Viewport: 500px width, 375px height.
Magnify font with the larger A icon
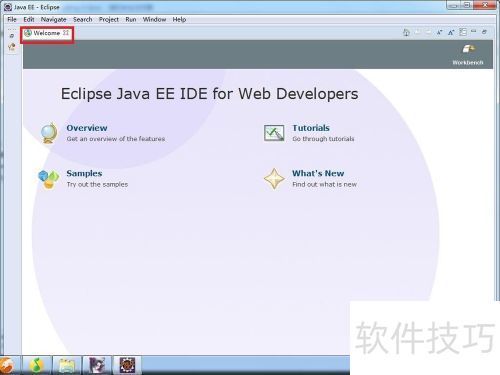(x=451, y=32)
